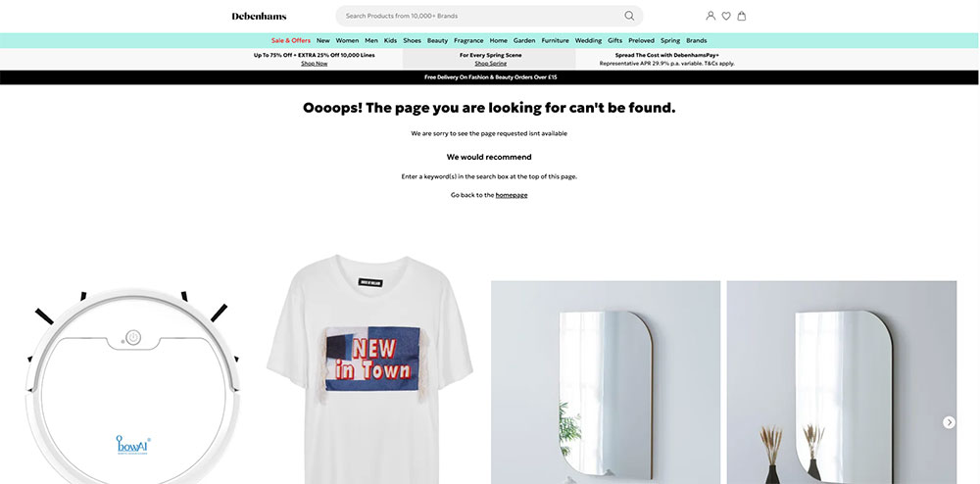Image resolution: width=980 pixels, height=484 pixels.
Task: Go to Furniture category
Action: pyautogui.click(x=555, y=40)
